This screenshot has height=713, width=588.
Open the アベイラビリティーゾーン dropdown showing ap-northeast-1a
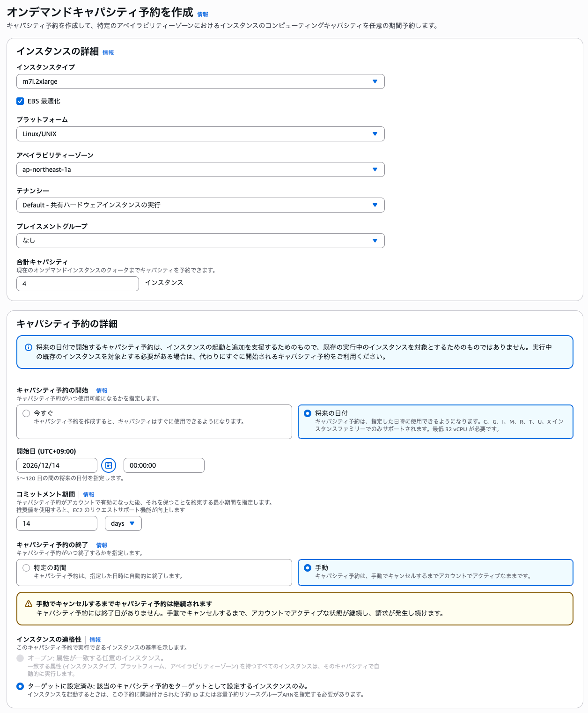pos(200,169)
